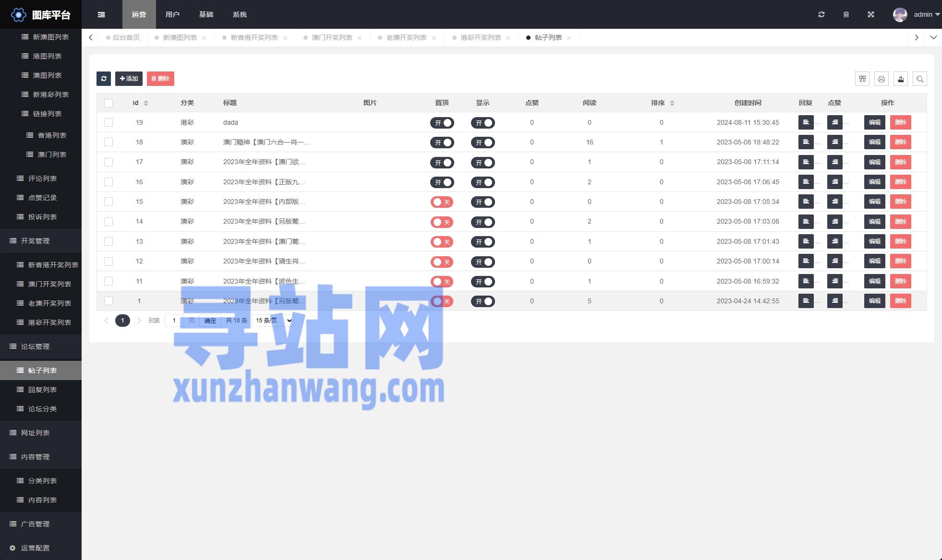Check the checkbox for row id 1

[x=109, y=301]
